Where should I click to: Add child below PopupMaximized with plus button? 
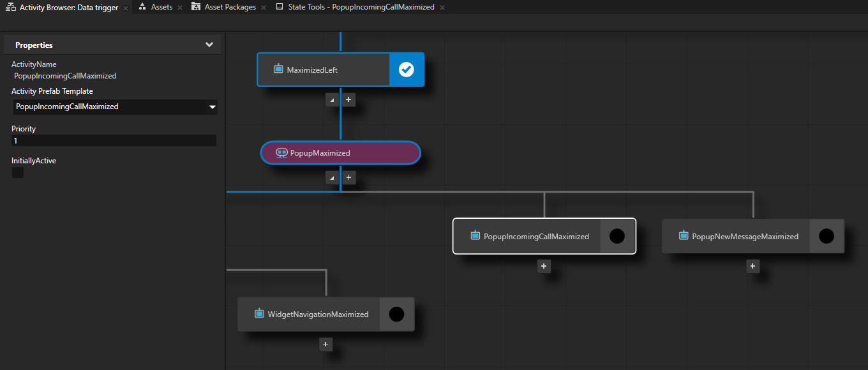click(x=348, y=178)
